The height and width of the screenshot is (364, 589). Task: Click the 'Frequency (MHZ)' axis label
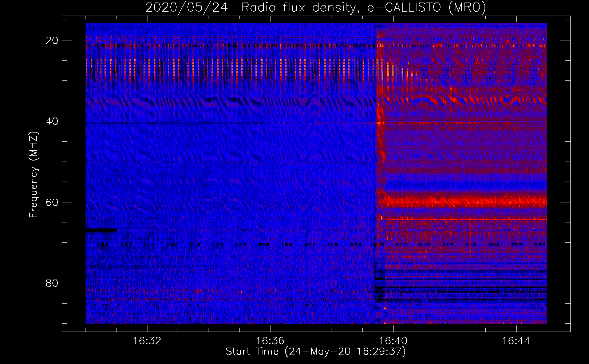pos(33,175)
